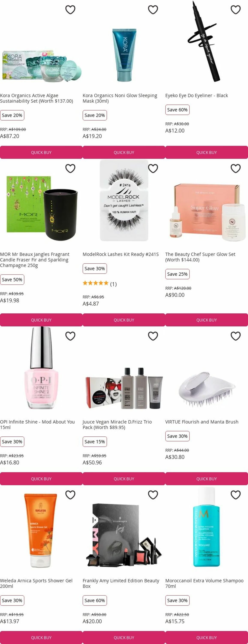Screen dimensions: 248x644
Task: Save The Beauty Chef Super Glow Set heart
Action: pos(236,169)
